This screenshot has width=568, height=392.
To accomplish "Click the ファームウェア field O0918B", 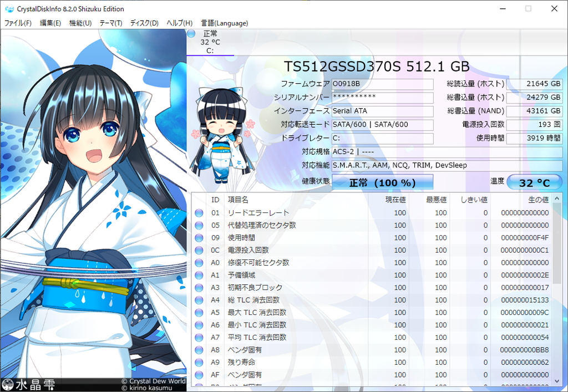I will tap(383, 84).
